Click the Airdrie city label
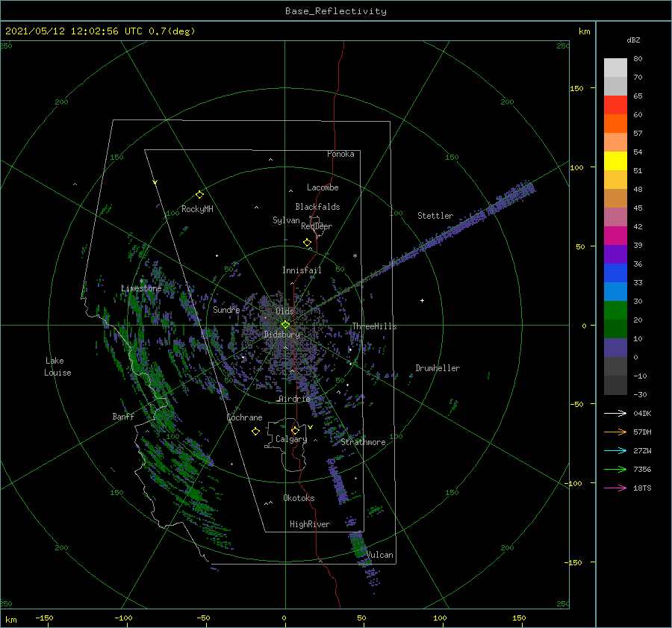The height and width of the screenshot is (628, 672). point(294,399)
